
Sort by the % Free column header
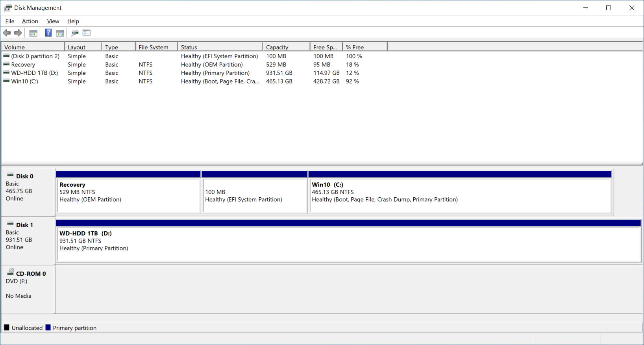click(365, 47)
